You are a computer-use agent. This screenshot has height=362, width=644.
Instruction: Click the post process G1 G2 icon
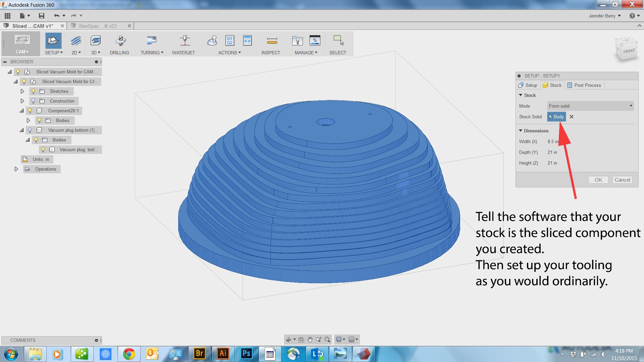[x=230, y=41]
